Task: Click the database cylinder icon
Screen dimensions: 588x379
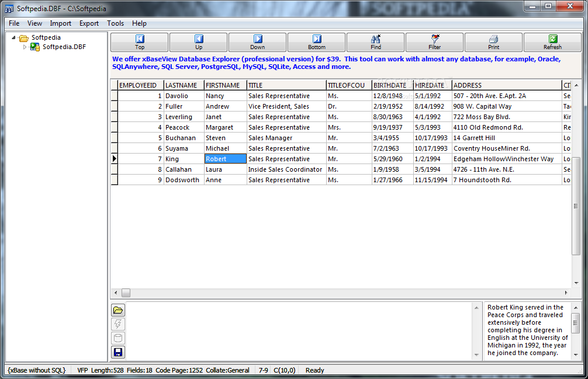Action: [x=118, y=338]
